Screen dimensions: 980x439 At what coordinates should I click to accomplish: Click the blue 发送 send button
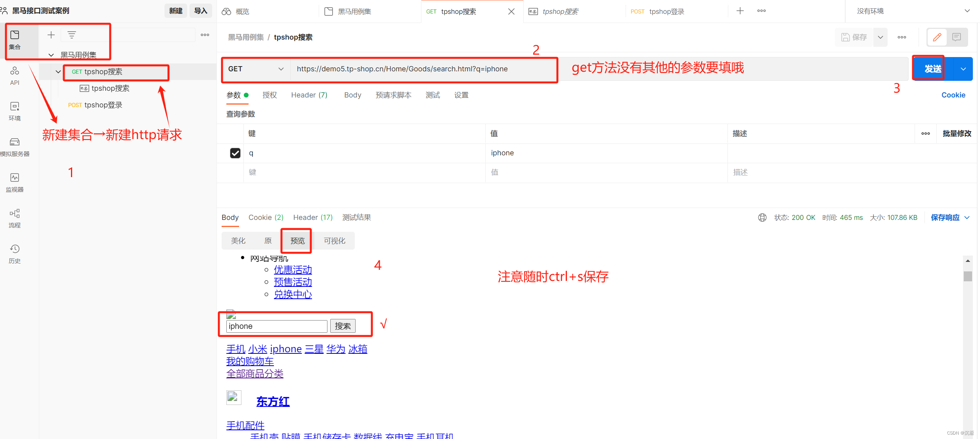pos(932,69)
